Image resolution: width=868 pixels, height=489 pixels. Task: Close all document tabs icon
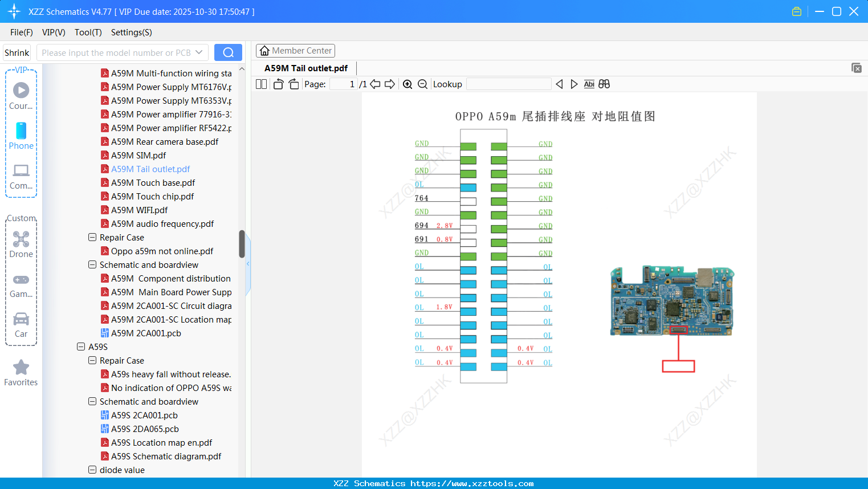pyautogui.click(x=857, y=68)
